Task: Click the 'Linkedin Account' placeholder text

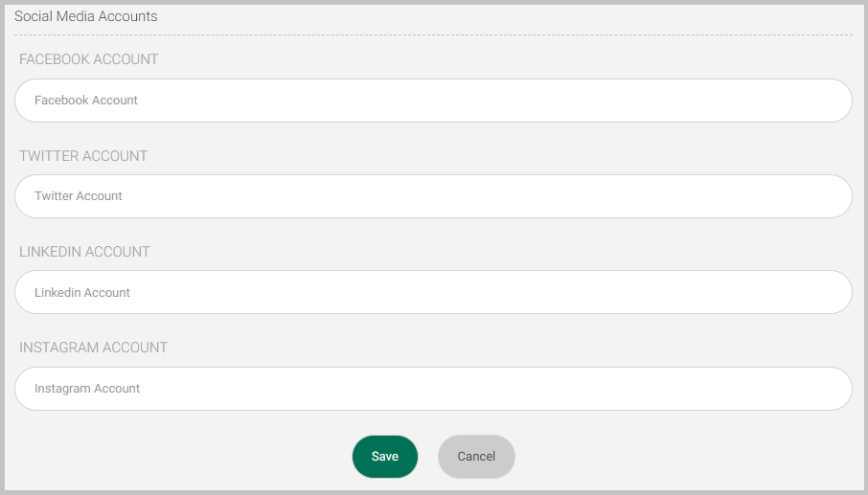Action: click(82, 293)
